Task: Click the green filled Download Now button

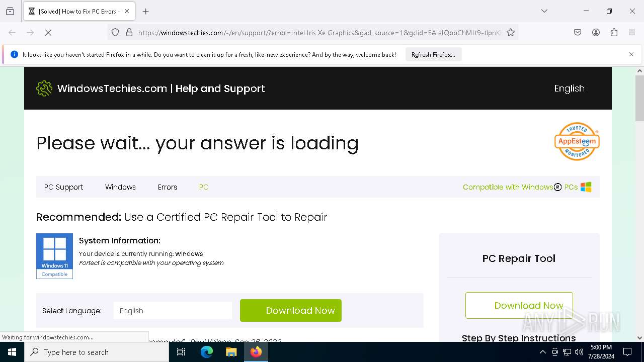Action: [x=291, y=311]
